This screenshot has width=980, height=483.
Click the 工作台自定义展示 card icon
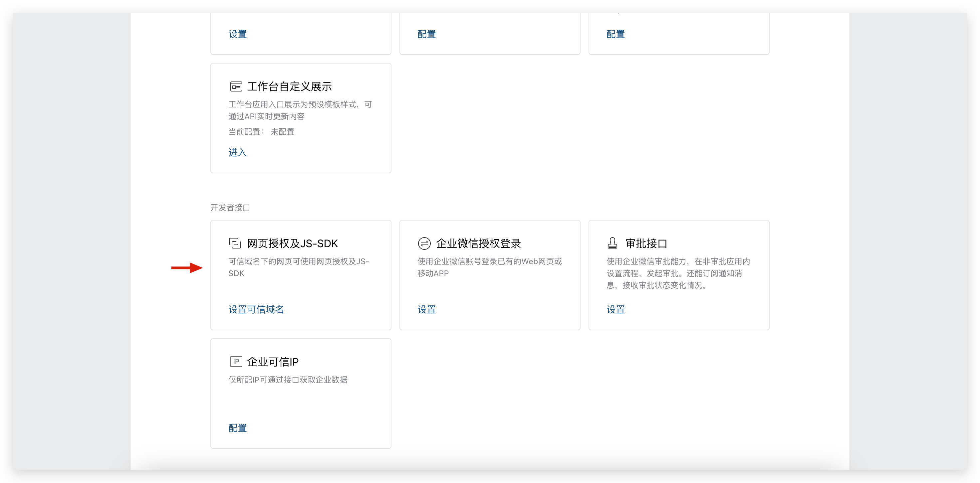236,87
